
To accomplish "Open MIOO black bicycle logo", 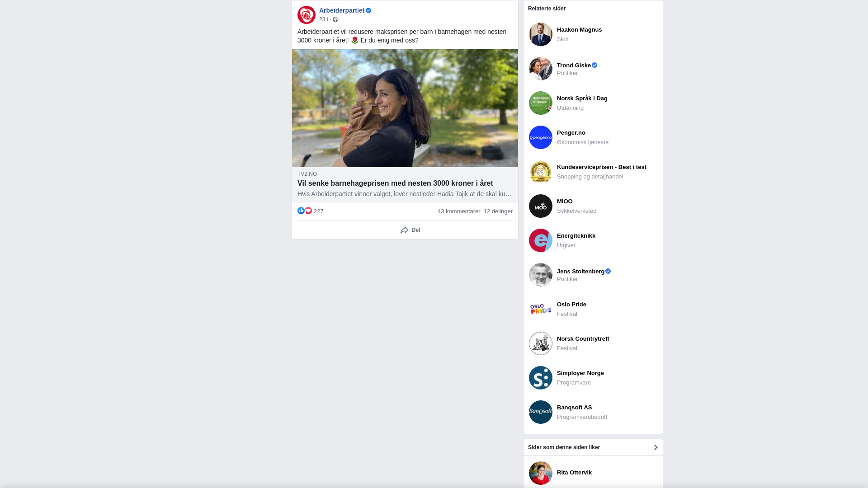I will (541, 206).
